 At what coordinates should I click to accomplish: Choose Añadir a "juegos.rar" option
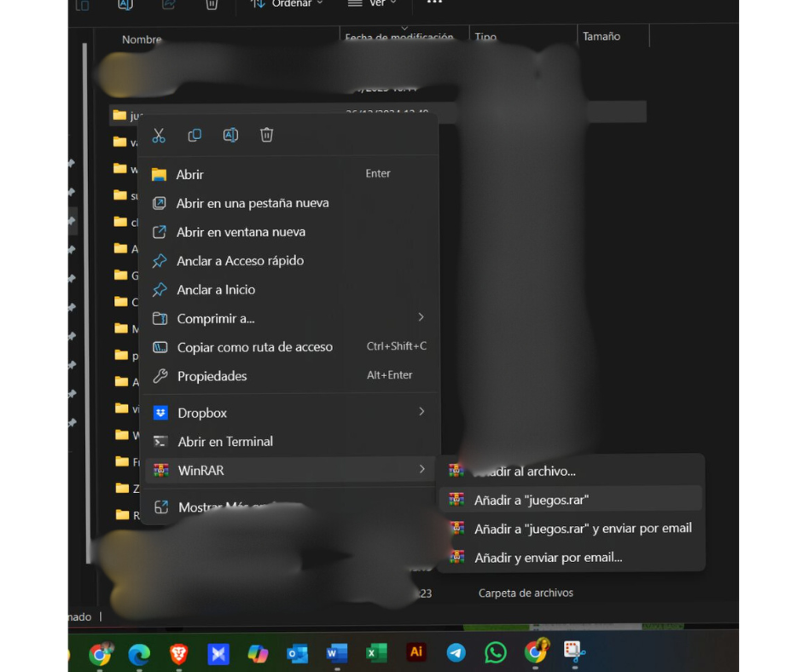(x=532, y=500)
